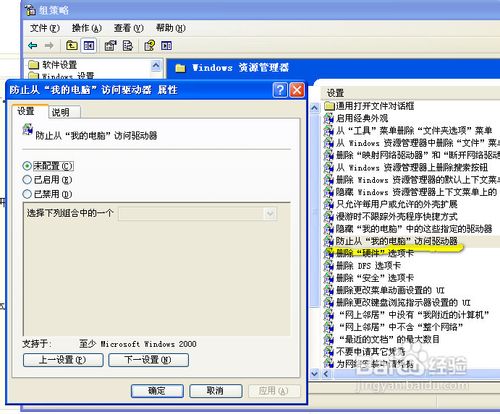Select 软件设置 in the console tree
500x414 pixels.
click(x=60, y=65)
